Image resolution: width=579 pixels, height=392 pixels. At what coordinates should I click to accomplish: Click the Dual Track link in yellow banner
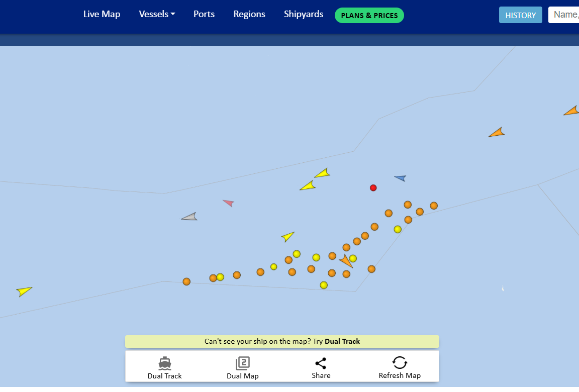[x=342, y=341]
